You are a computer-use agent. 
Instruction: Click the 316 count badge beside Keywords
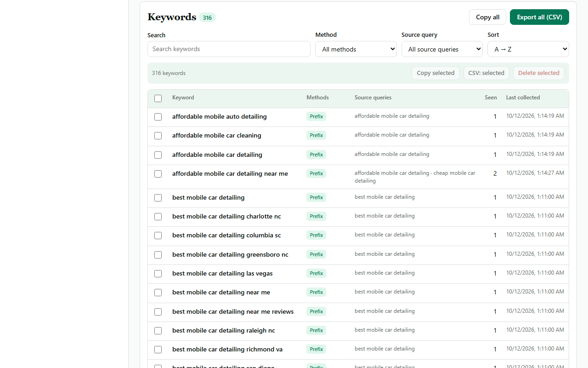pos(207,17)
